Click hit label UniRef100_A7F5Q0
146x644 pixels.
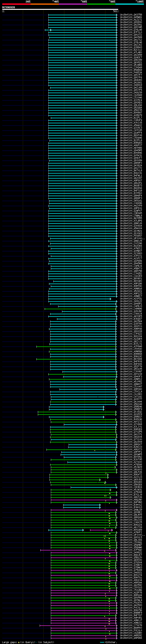coord(131,550)
